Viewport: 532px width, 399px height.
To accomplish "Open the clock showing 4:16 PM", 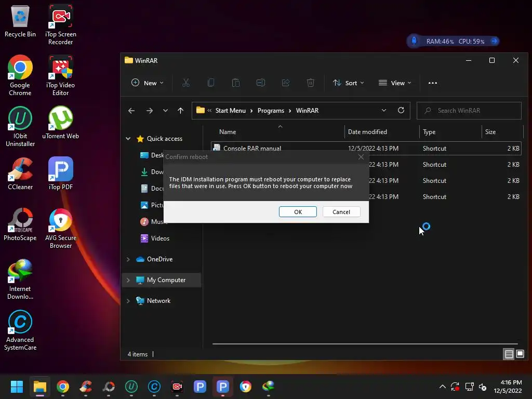I will [508, 387].
